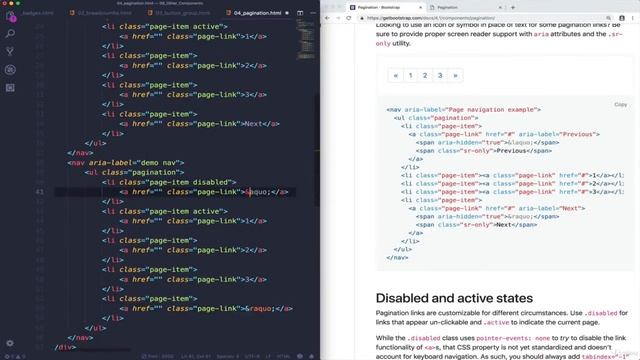Viewport: 640px width, 360px height.
Task: Click page 2 in pagination example
Action: (x=425, y=76)
